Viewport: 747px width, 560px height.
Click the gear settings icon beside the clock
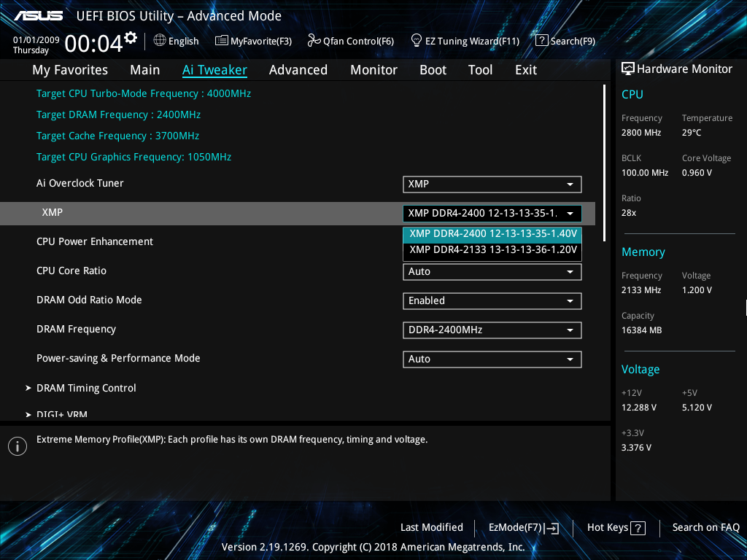coord(131,38)
